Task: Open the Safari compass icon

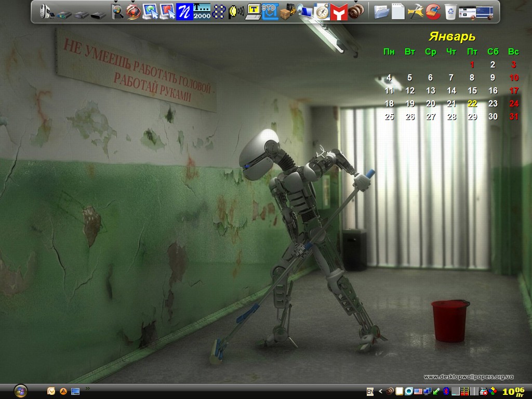Action: click(322, 11)
